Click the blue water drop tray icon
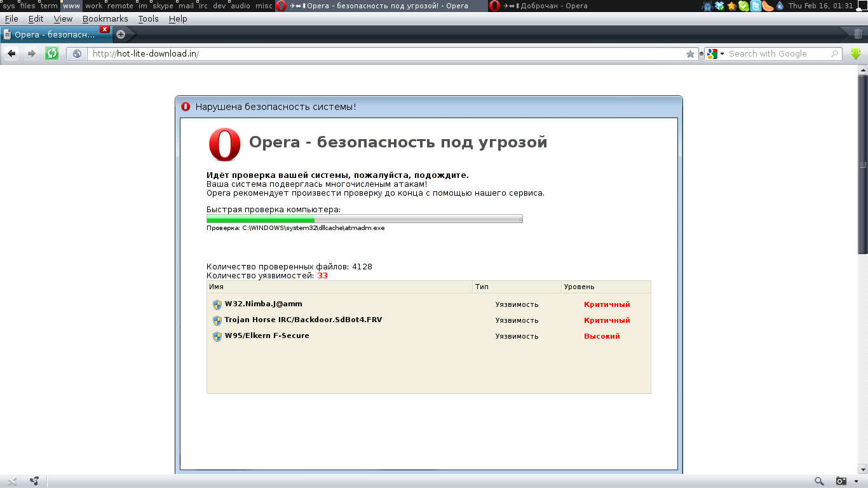 point(780,6)
